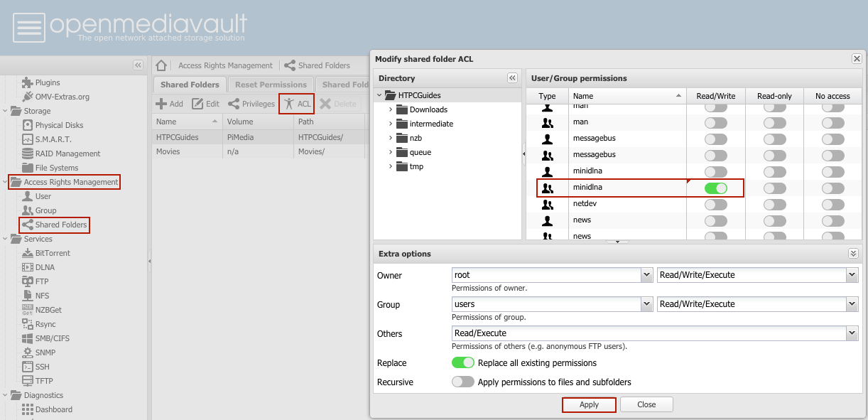
Task: Click the Close button in dialog
Action: [646, 404]
